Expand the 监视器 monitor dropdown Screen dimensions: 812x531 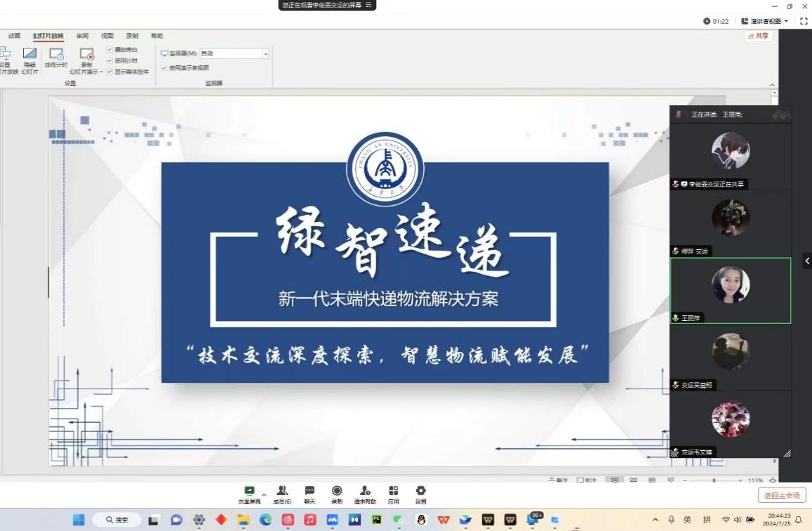point(265,53)
